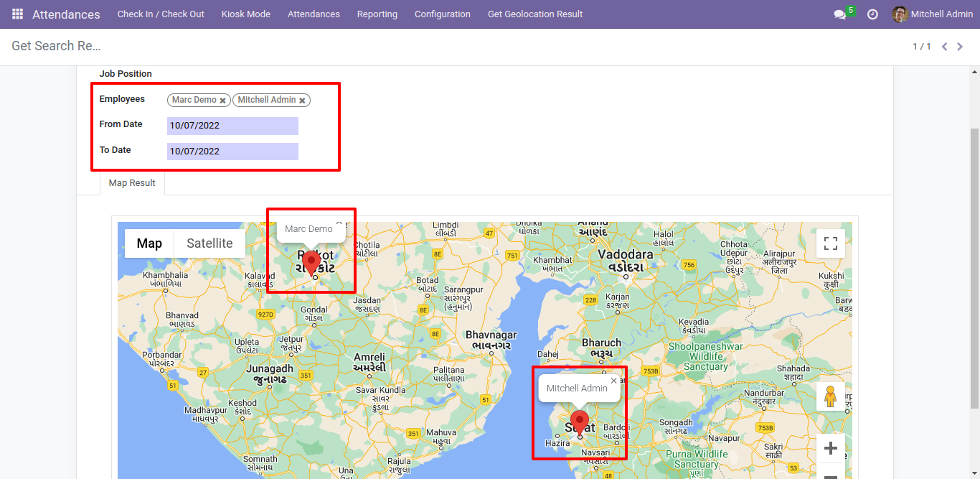Click the Gondal label on map
980x479 pixels.
click(x=314, y=314)
